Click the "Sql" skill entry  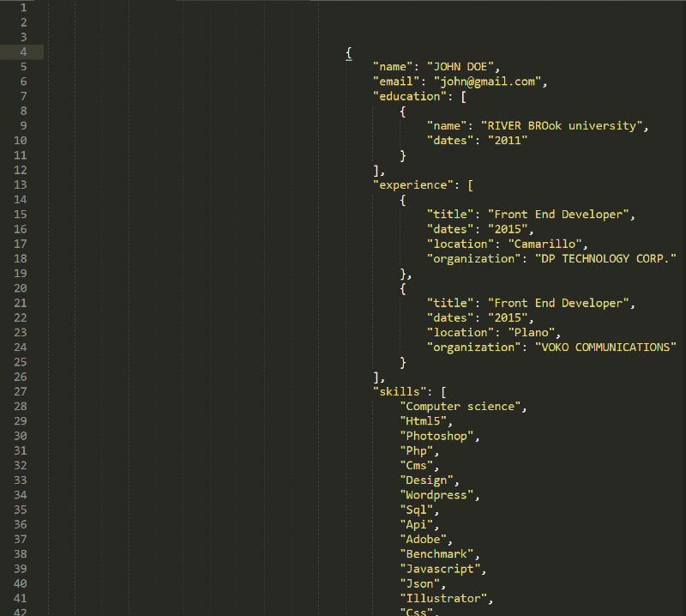point(417,510)
